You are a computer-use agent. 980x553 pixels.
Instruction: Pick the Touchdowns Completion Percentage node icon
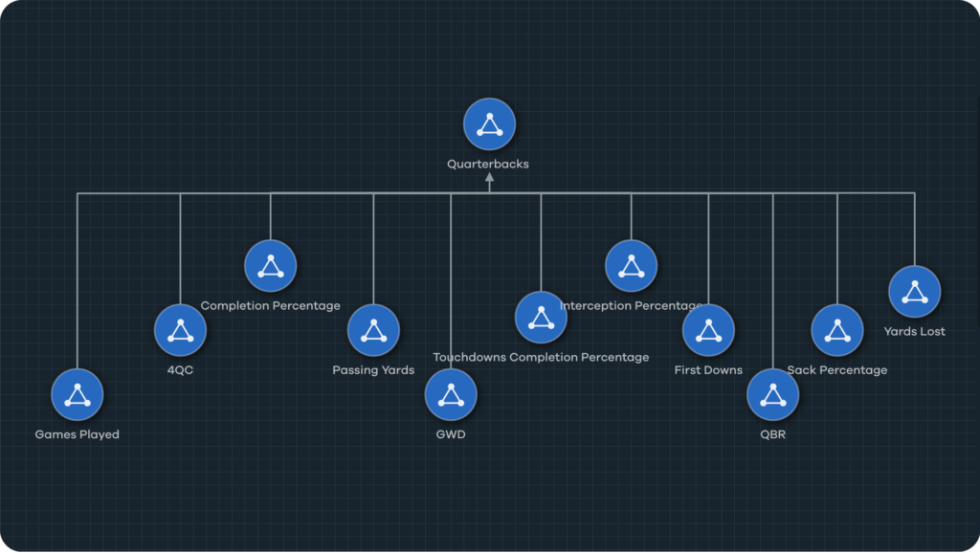[x=541, y=318]
